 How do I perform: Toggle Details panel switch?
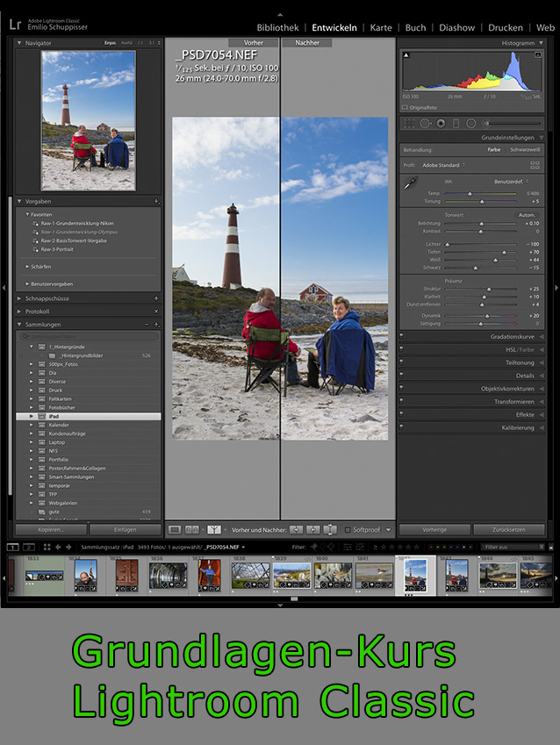pos(402,376)
